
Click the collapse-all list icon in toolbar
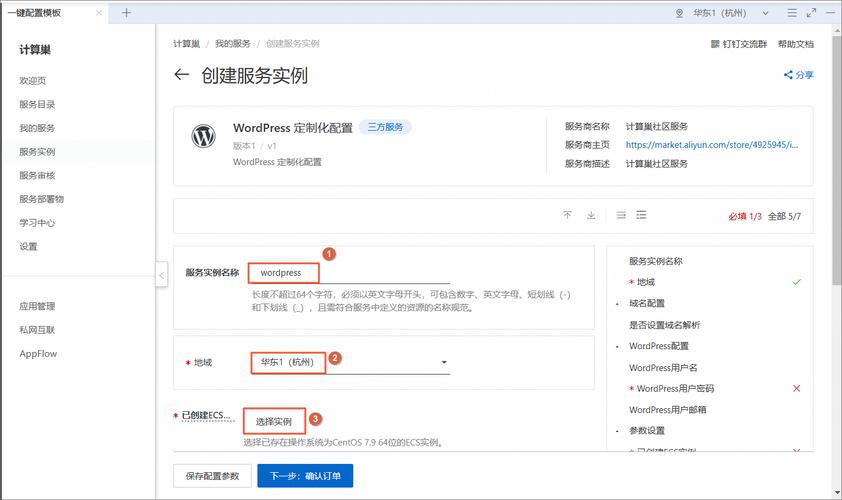click(621, 215)
